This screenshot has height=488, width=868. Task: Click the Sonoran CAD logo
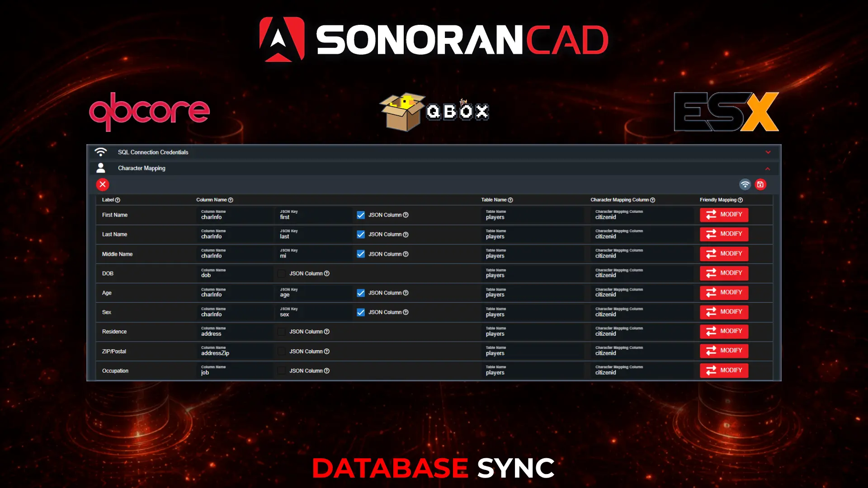(x=434, y=40)
